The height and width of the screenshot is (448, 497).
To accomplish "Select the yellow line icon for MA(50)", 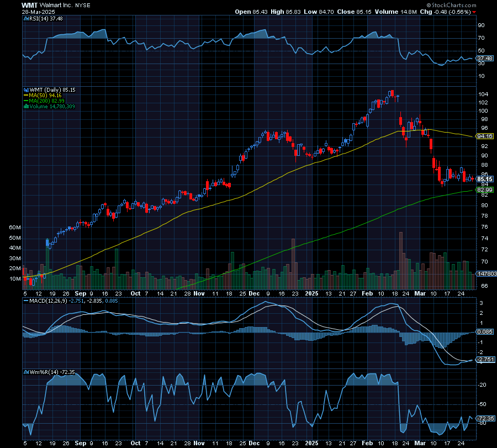I will [x=25, y=95].
